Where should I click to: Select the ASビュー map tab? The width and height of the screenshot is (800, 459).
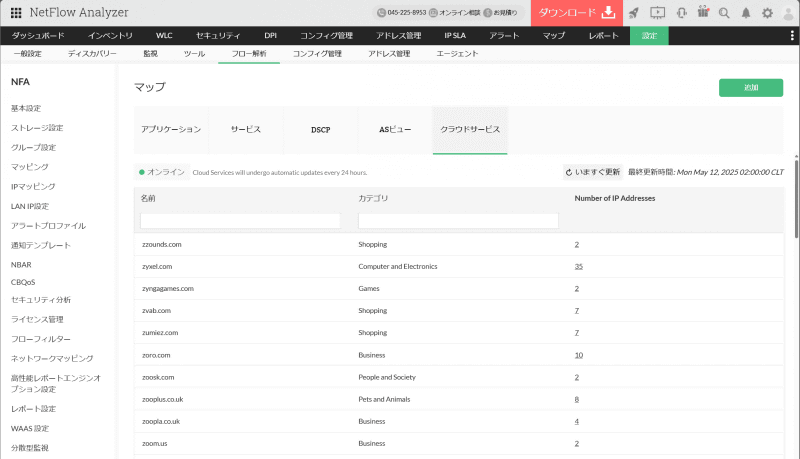395,130
